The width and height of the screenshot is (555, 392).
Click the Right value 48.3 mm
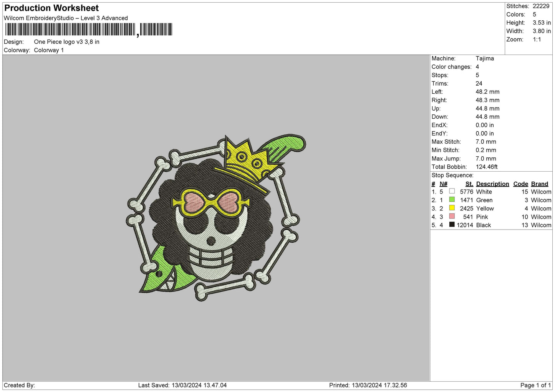(x=487, y=100)
